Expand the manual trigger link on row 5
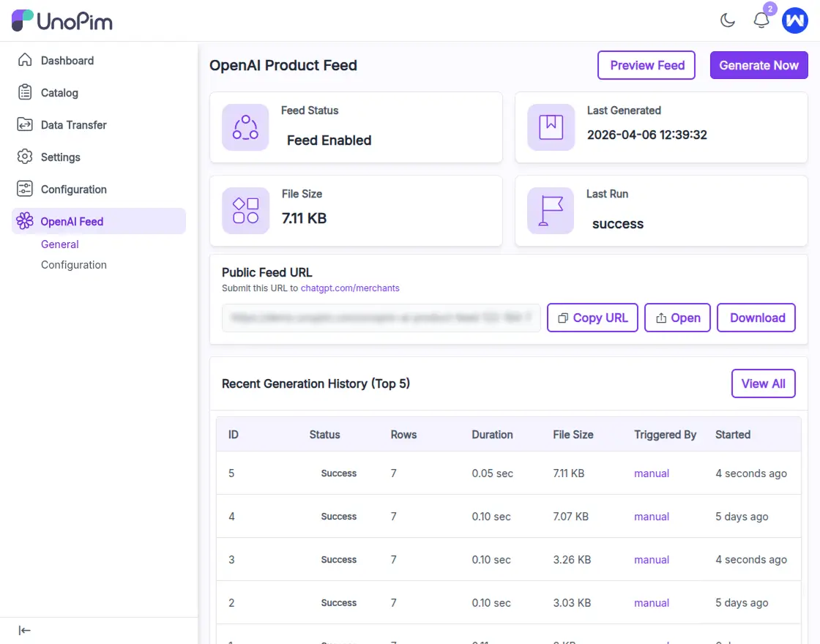 [651, 473]
